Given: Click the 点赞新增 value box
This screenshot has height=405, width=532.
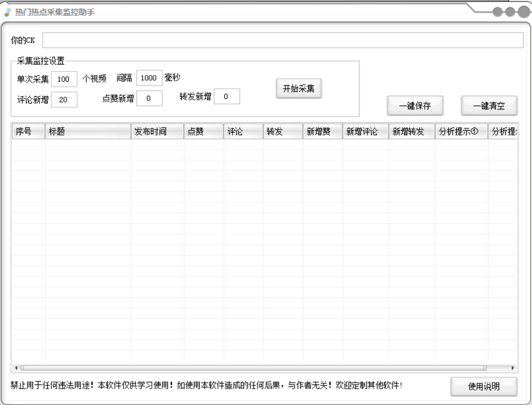Looking at the screenshot, I should 149,98.
